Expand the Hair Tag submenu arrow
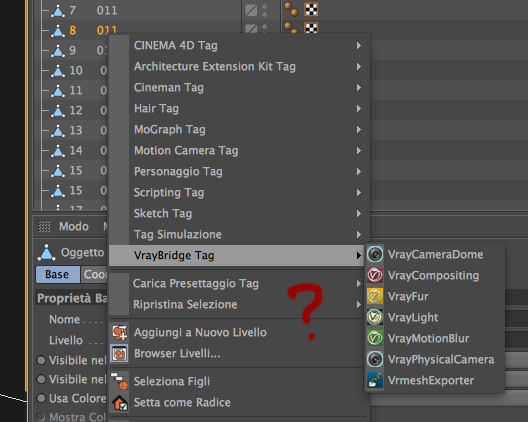 359,108
